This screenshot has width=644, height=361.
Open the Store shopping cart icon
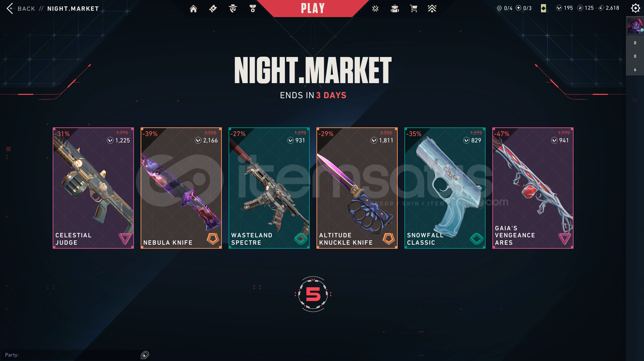pos(413,9)
